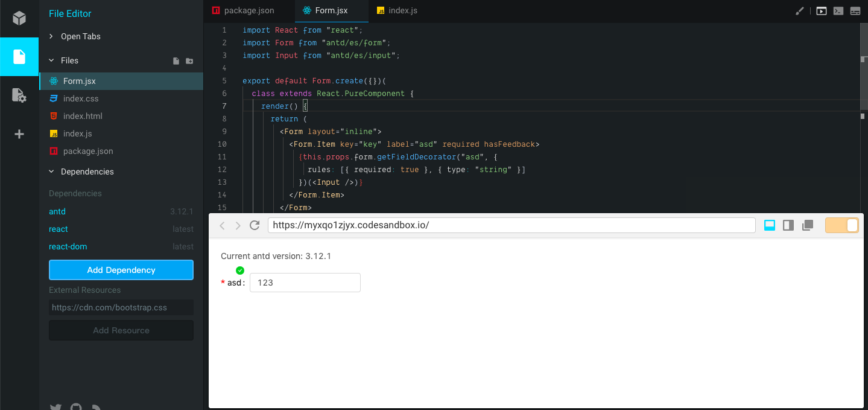The width and height of the screenshot is (868, 410).
Task: Refresh the preview with the reload icon
Action: coord(254,225)
